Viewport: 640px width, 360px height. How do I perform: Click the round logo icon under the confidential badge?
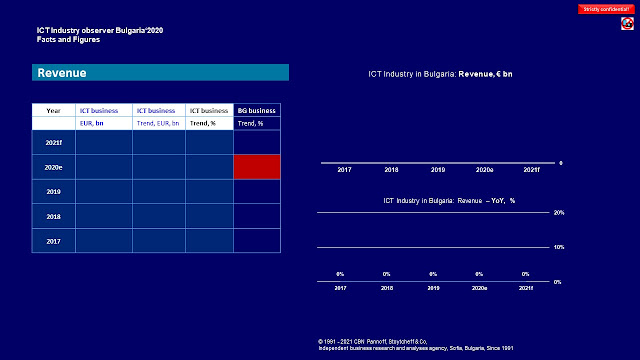[627, 23]
